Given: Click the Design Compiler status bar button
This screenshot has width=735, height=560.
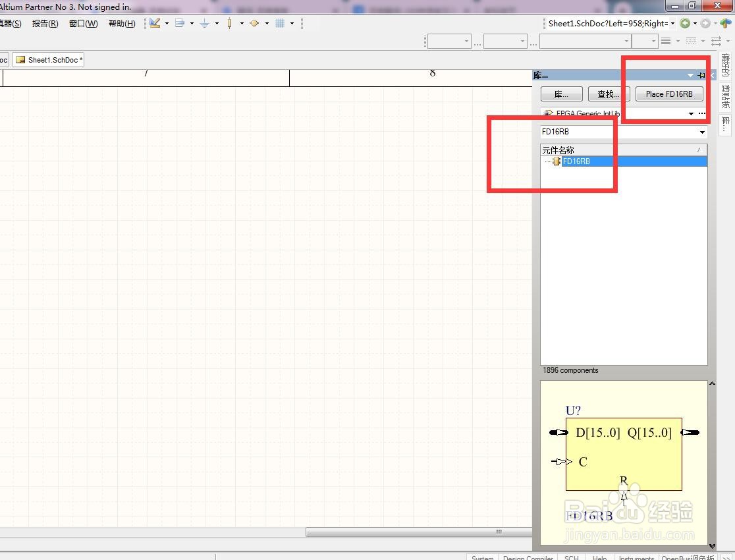Looking at the screenshot, I should point(528,557).
